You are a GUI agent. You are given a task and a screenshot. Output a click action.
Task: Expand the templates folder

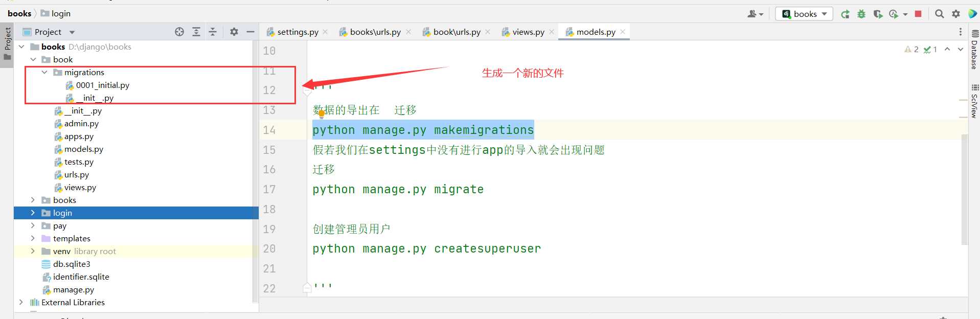(33, 239)
